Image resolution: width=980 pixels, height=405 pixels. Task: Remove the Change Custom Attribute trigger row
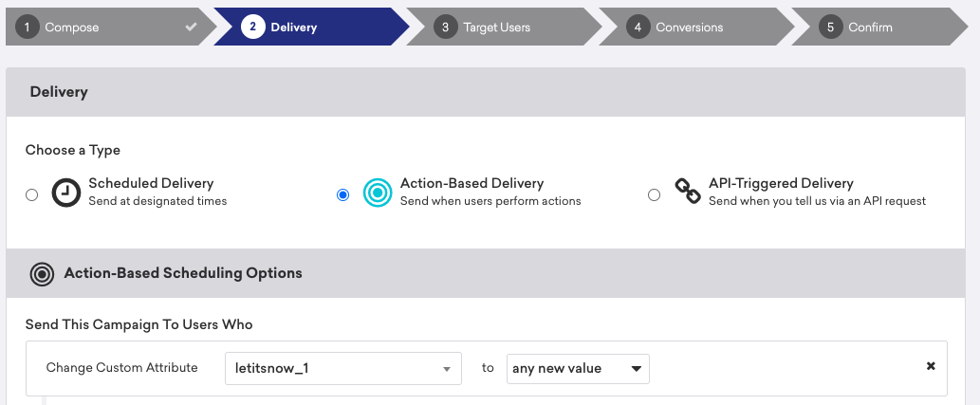pyautogui.click(x=930, y=366)
